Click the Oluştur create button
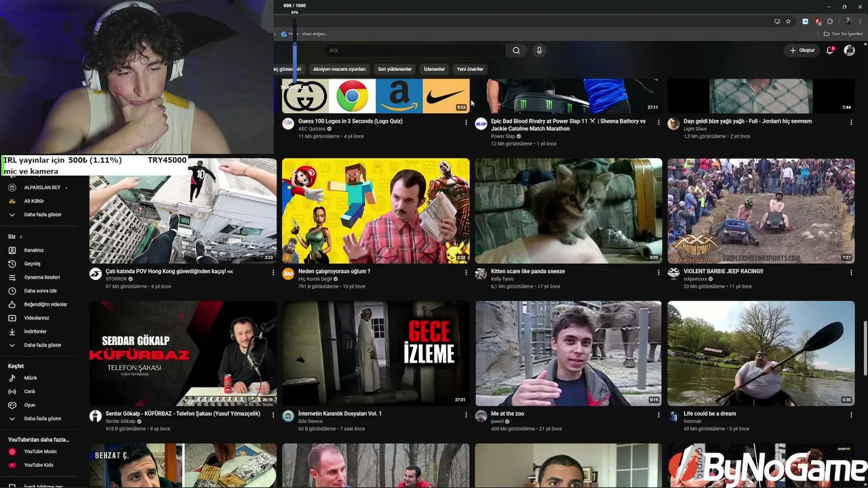Viewport: 868px width, 488px height. pyautogui.click(x=802, y=50)
